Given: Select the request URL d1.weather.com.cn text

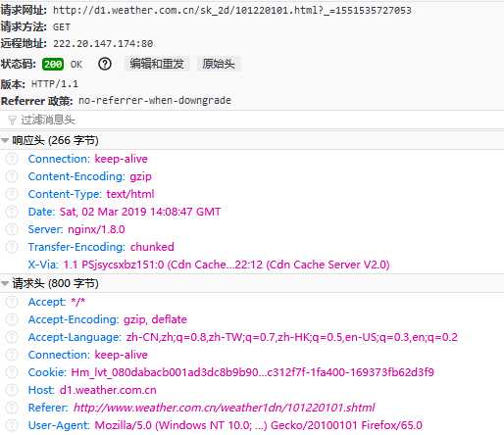Looking at the screenshot, I should pos(232,11).
